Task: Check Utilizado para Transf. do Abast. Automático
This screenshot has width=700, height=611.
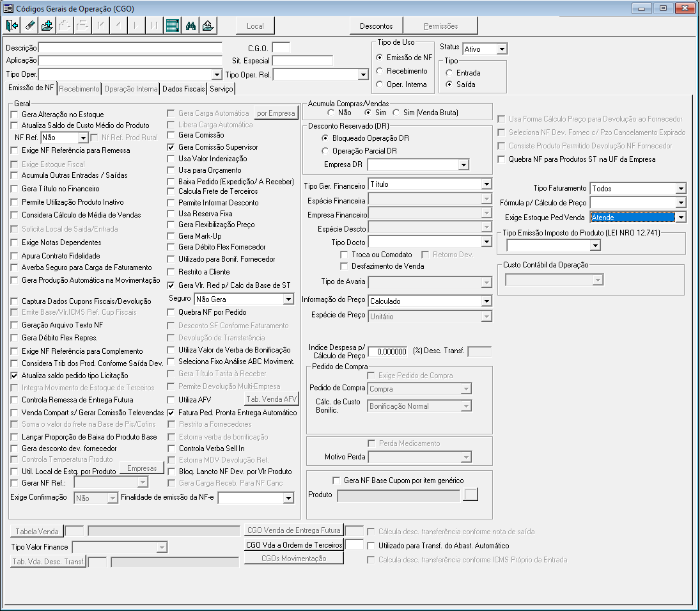Action: 371,546
